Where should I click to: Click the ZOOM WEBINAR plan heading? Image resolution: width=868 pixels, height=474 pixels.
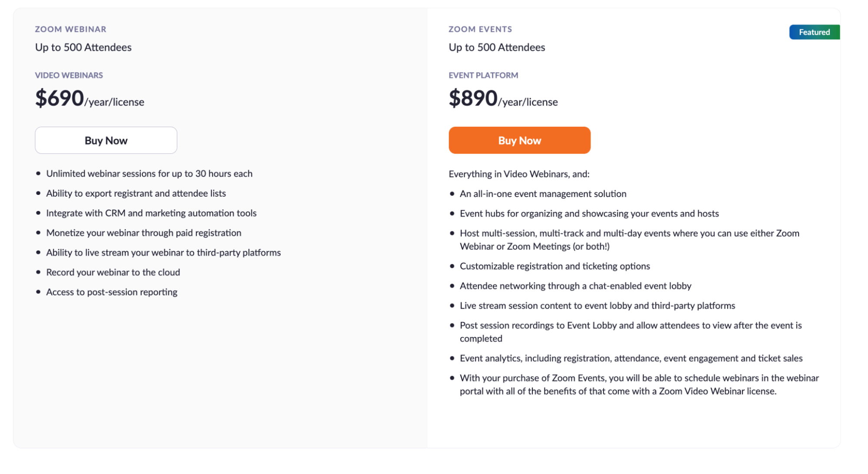(70, 29)
